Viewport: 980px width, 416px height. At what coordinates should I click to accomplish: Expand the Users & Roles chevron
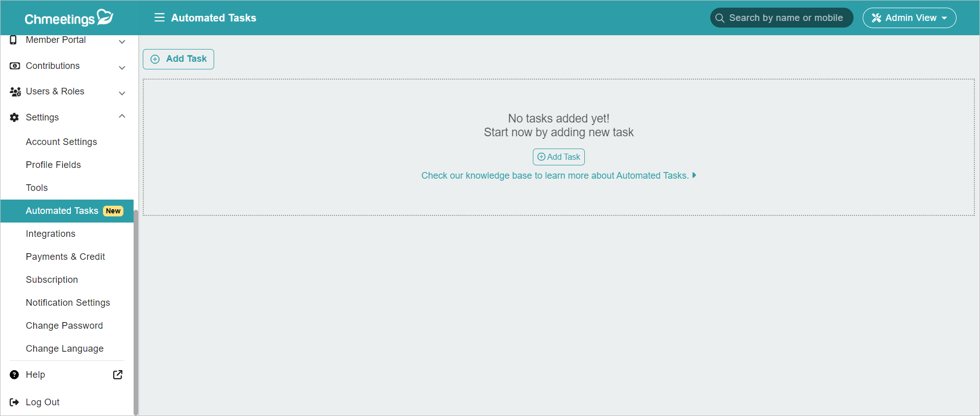122,93
